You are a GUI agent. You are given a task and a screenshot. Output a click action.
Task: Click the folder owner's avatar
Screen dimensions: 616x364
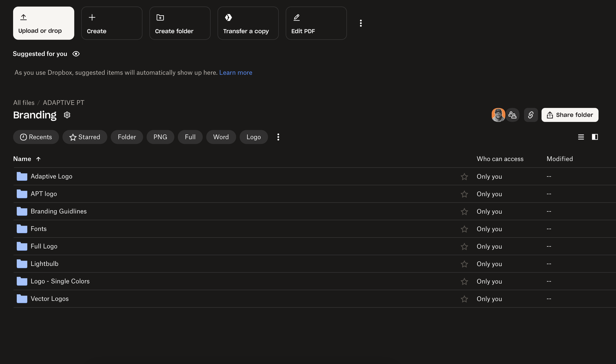498,115
